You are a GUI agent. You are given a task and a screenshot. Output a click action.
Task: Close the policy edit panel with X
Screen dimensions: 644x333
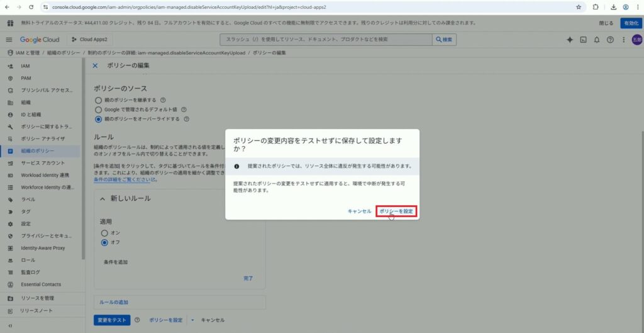[96, 65]
